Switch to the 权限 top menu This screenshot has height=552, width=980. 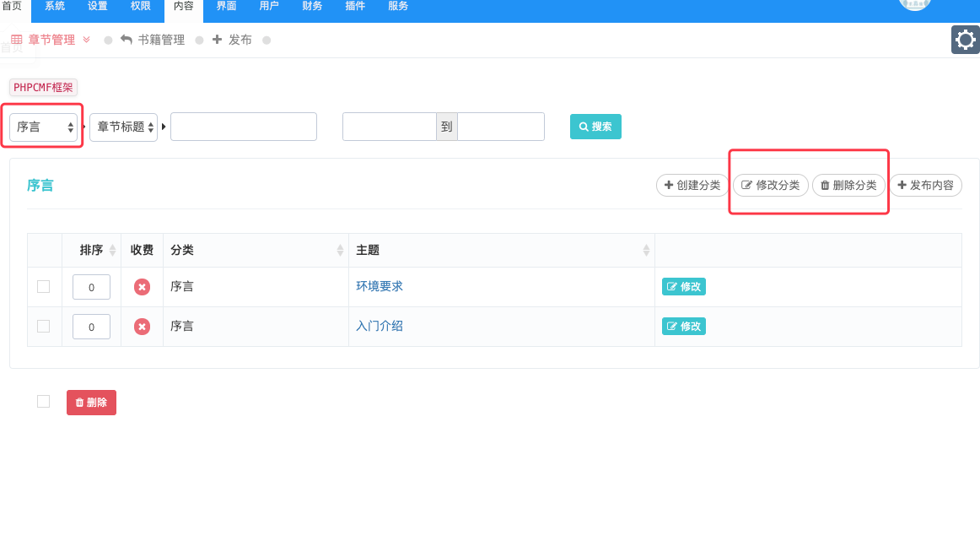(x=141, y=6)
